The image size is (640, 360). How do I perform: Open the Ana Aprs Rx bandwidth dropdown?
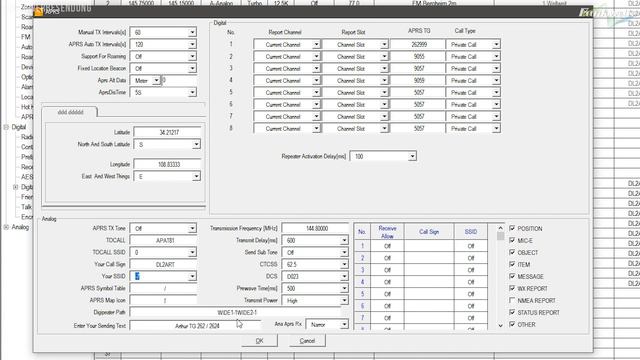coord(344,324)
